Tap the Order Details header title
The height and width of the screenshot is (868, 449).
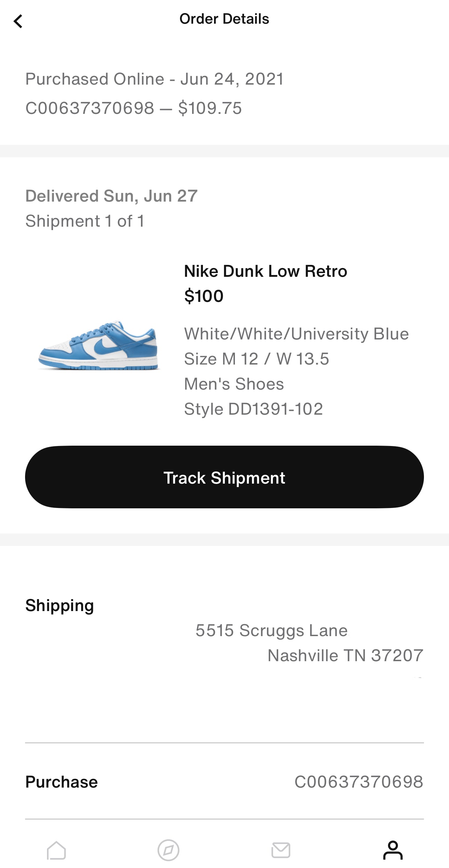(x=224, y=19)
